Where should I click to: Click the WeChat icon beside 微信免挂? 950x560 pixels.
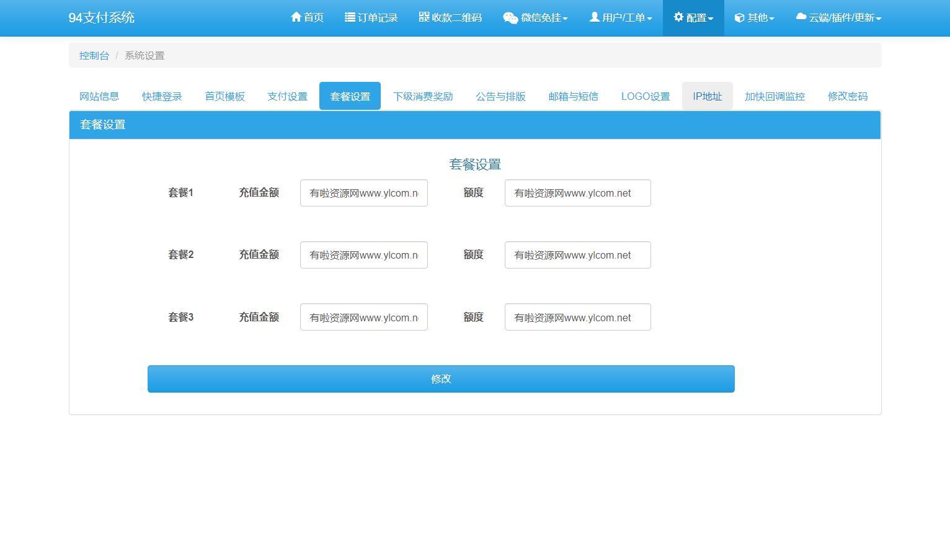(510, 18)
